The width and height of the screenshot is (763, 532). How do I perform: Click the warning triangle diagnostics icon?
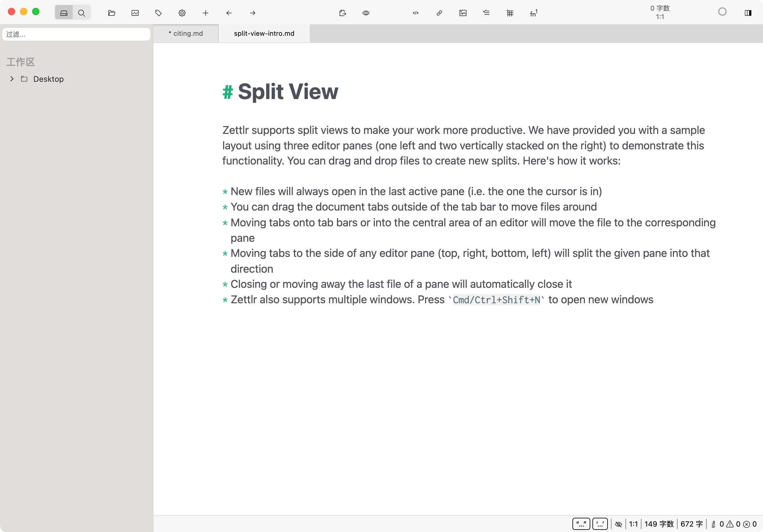click(x=730, y=524)
